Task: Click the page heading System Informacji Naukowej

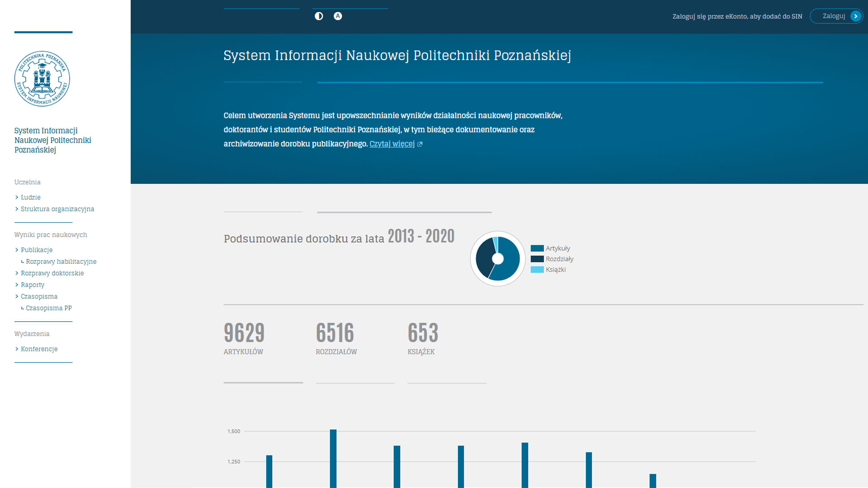Action: click(x=397, y=55)
